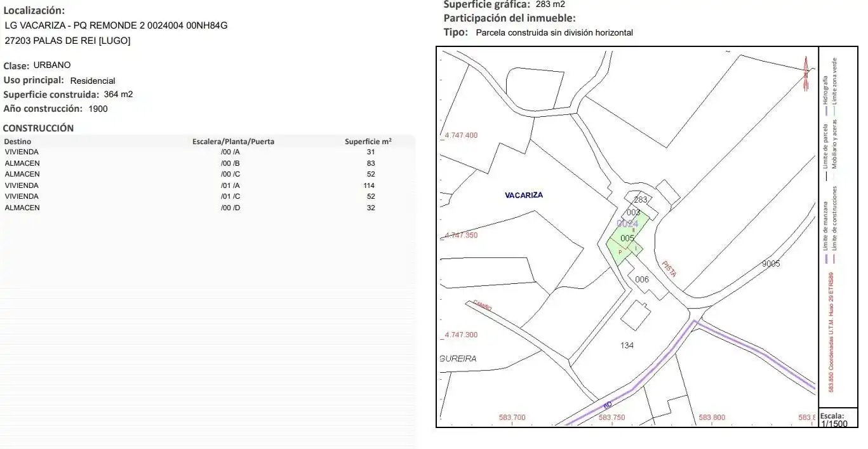
Task: Click the red PISTA road label
Action: tap(669, 269)
